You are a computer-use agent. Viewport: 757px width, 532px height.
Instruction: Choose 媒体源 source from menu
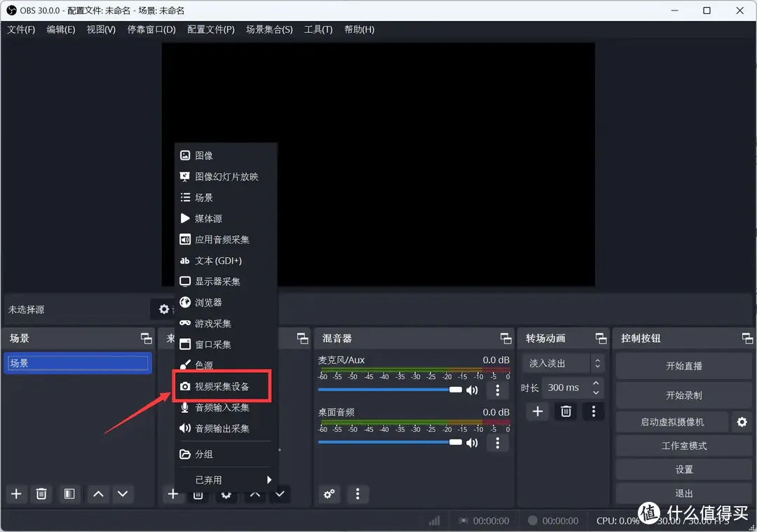[226, 219]
